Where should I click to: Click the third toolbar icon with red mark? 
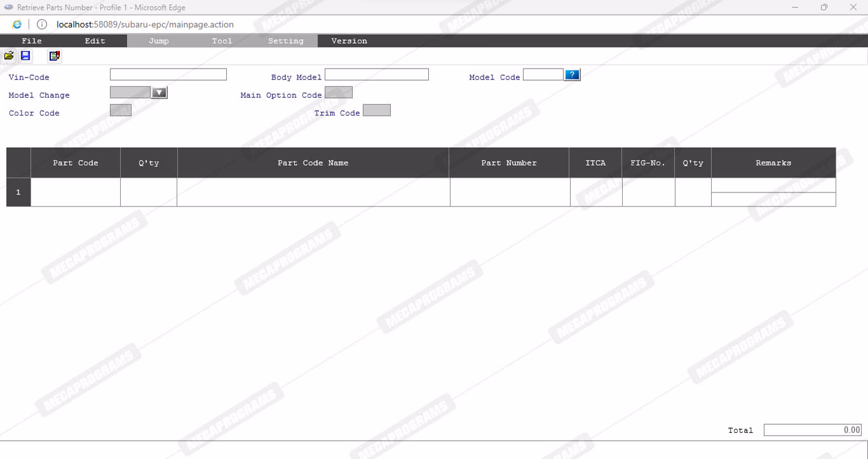(55, 56)
